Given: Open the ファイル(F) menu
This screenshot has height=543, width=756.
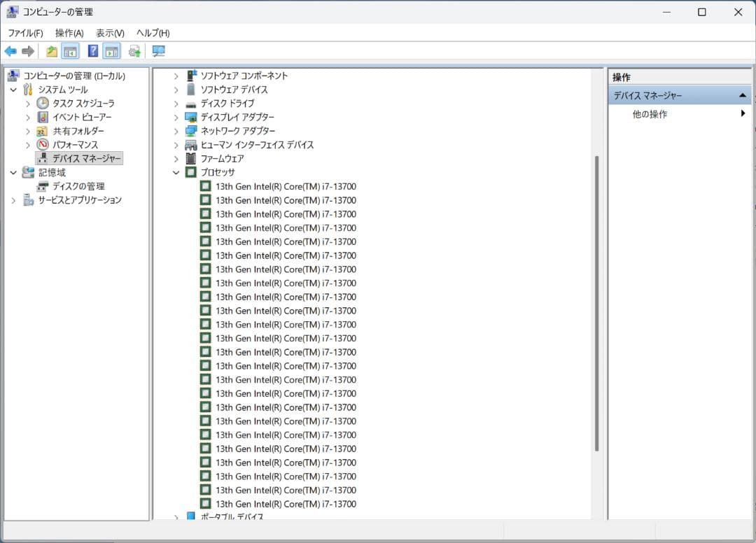Looking at the screenshot, I should [25, 33].
